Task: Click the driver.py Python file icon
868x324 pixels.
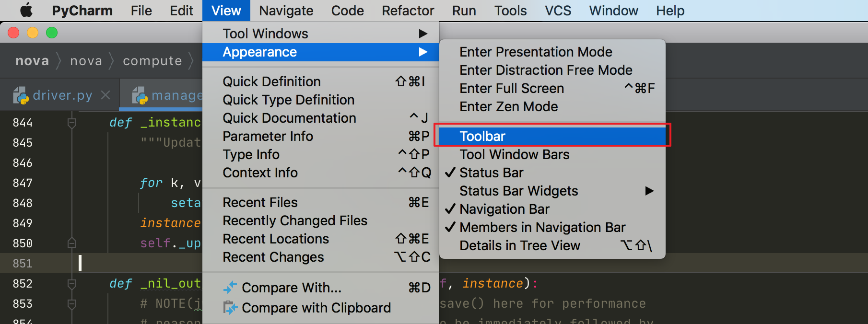Action: (21, 95)
